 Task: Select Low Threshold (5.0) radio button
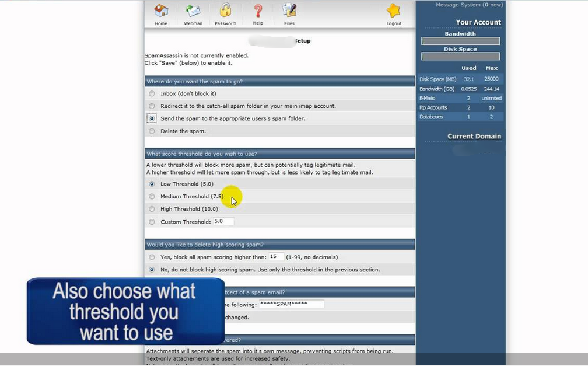(x=152, y=184)
